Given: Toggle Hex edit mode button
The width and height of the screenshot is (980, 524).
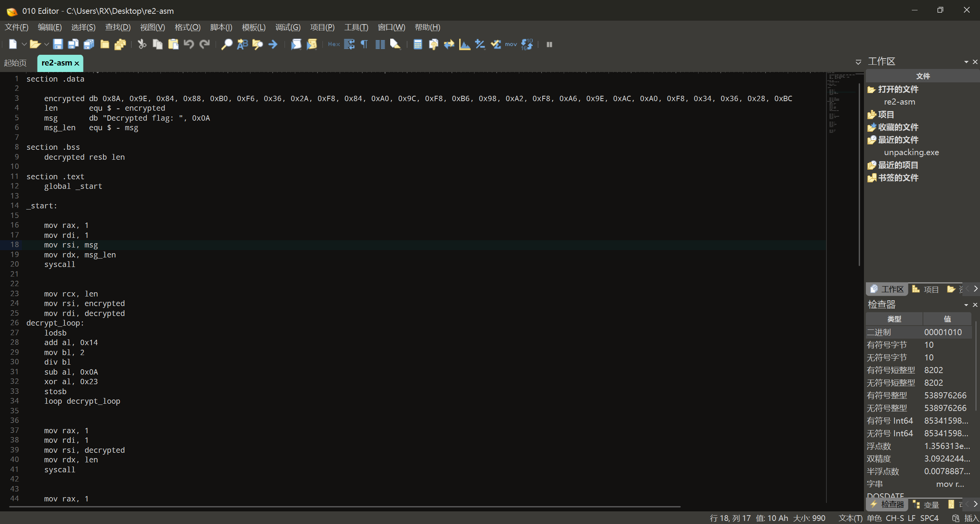Looking at the screenshot, I should pyautogui.click(x=334, y=44).
